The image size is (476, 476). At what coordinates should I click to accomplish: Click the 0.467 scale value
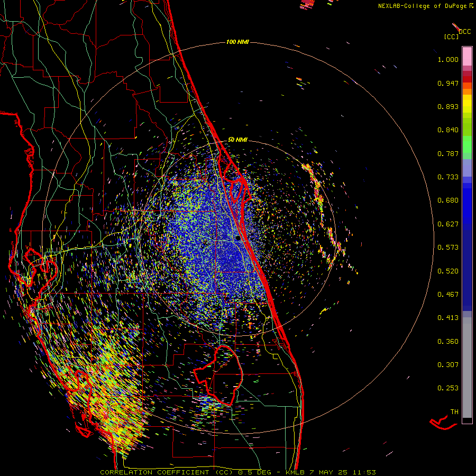click(448, 295)
